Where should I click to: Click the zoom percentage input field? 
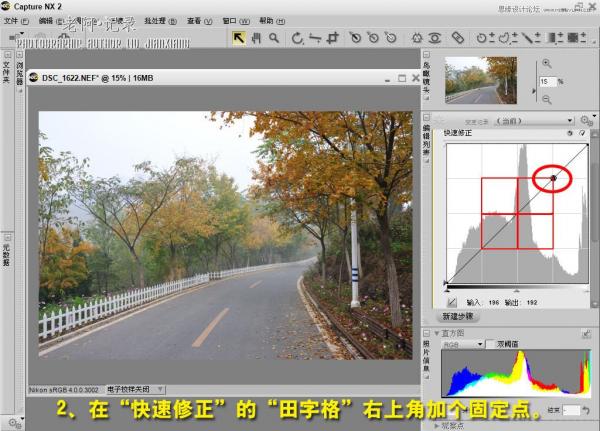coord(547,81)
